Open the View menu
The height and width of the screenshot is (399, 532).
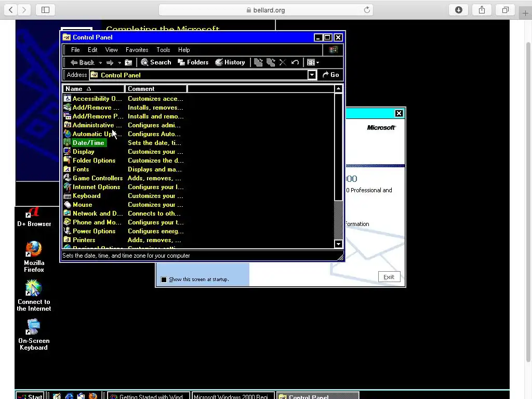(111, 50)
